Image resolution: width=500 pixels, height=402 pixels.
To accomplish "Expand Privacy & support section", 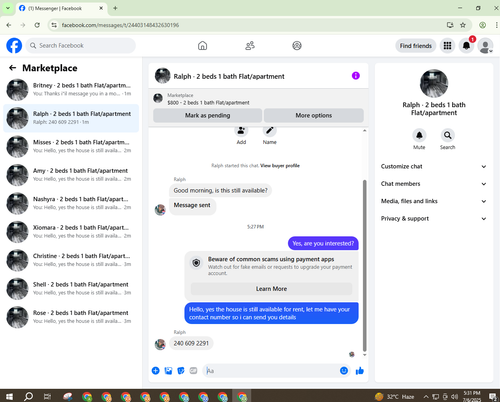I will [x=433, y=219].
